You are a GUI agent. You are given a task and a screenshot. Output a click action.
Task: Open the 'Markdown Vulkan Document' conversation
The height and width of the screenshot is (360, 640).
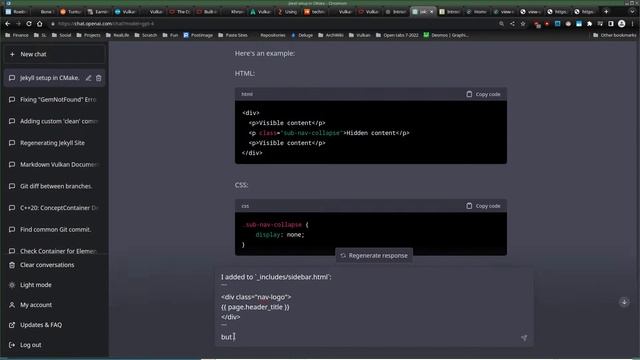point(54,164)
